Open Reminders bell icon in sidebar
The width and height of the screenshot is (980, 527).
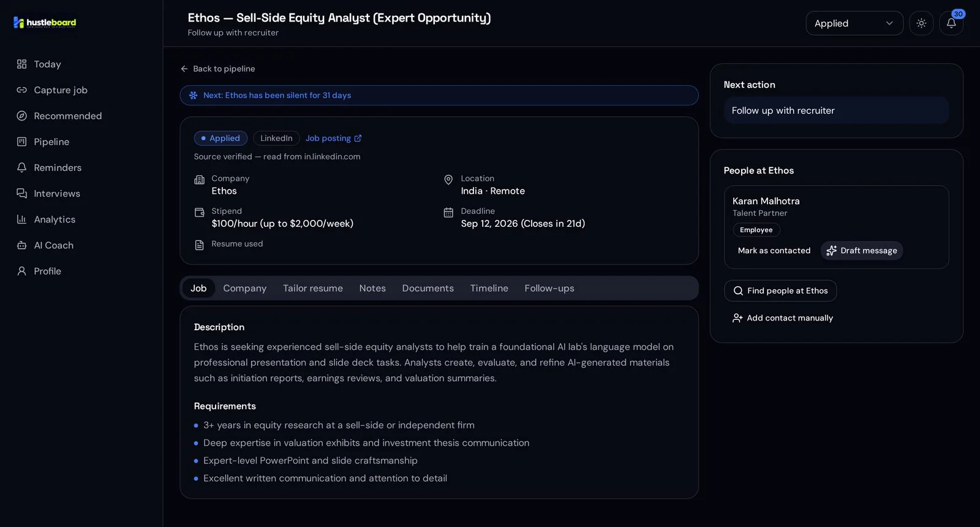point(21,167)
